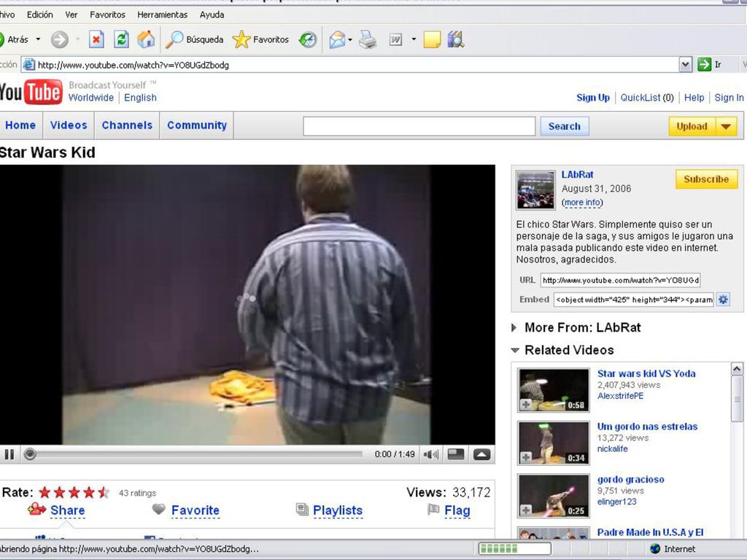
Task: Click in the YouTube search input field
Action: coord(419,126)
